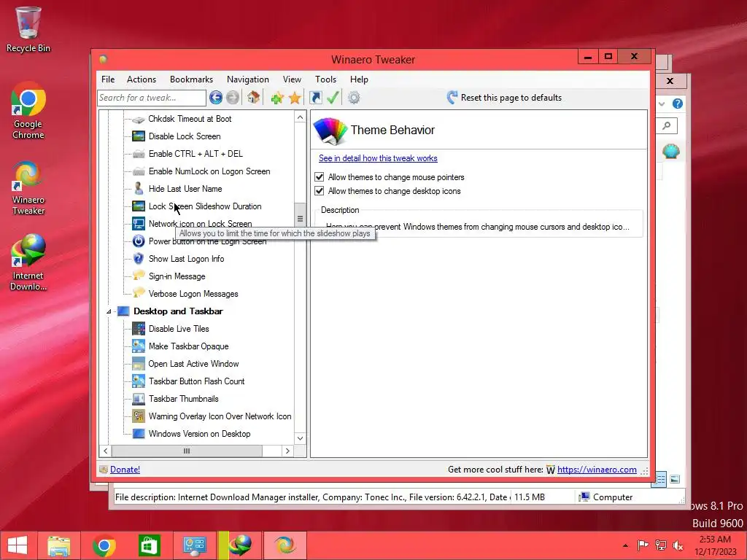Screen dimensions: 747x560
Task: Add bookmark with green plus star icon
Action: [277, 98]
